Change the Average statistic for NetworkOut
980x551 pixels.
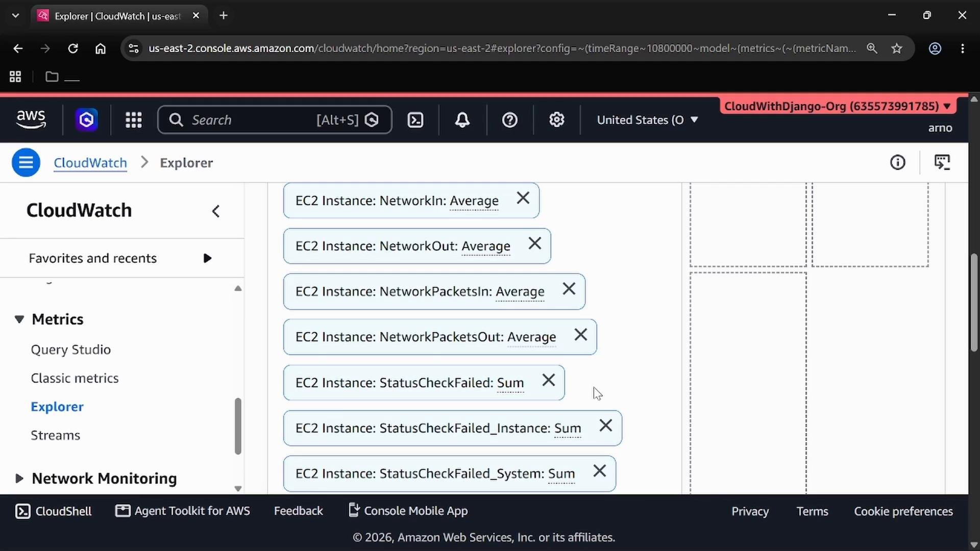point(486,246)
